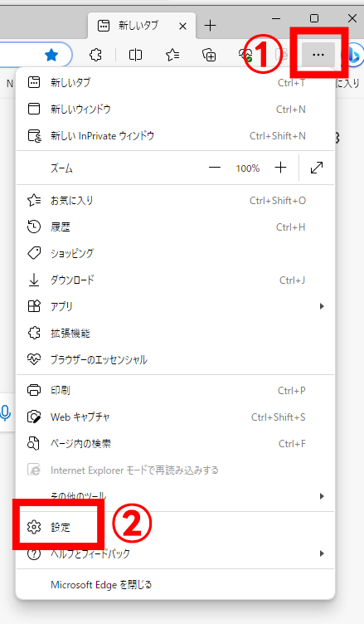Open お気に入り from the menu
The height and width of the screenshot is (624, 364).
(175, 201)
